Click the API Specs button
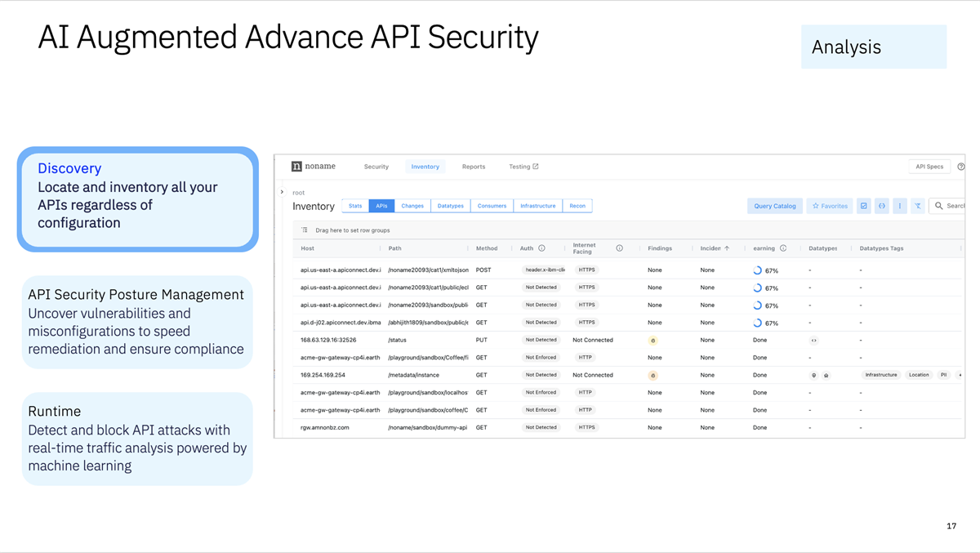The width and height of the screenshot is (980, 553). [x=929, y=167]
